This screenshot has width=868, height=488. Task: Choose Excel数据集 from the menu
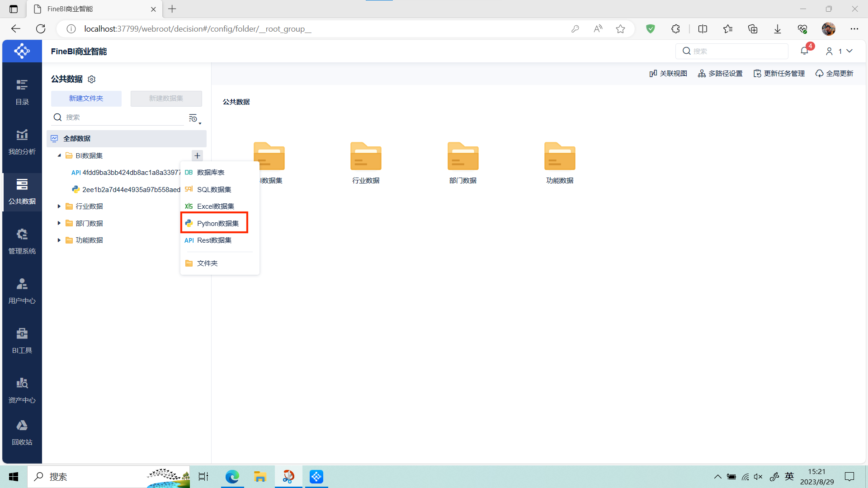pyautogui.click(x=220, y=206)
